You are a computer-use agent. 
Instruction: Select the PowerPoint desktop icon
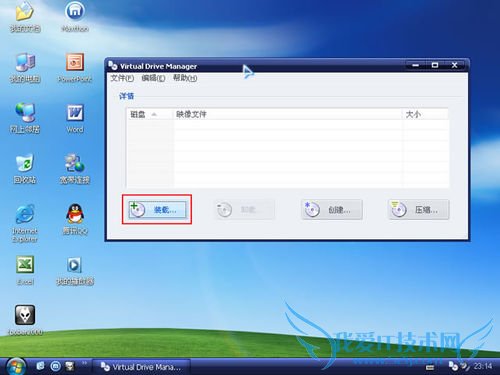[x=75, y=68]
